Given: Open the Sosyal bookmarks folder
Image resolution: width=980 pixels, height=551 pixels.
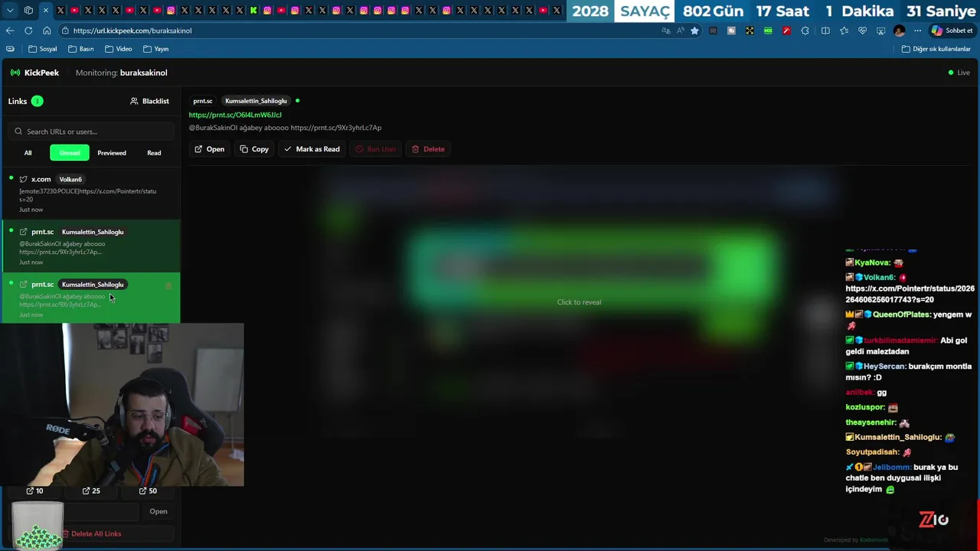Looking at the screenshot, I should click(43, 49).
